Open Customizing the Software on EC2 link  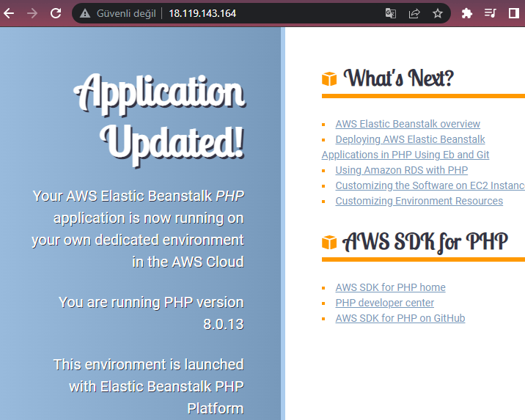(430, 185)
